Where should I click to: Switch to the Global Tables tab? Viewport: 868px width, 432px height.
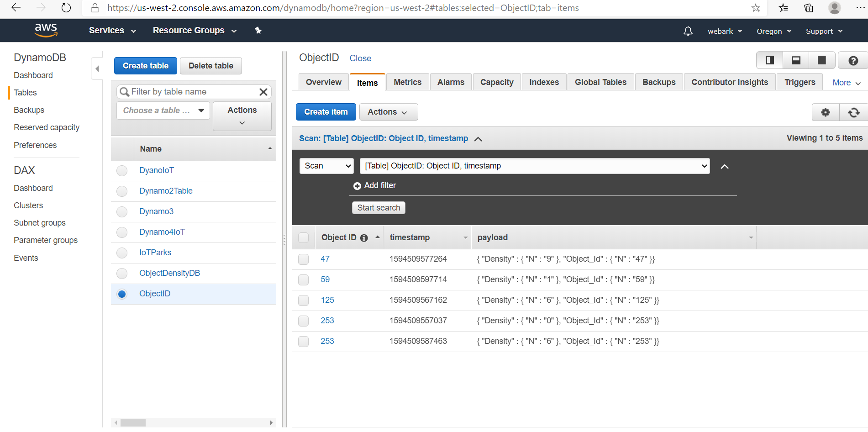click(x=600, y=82)
